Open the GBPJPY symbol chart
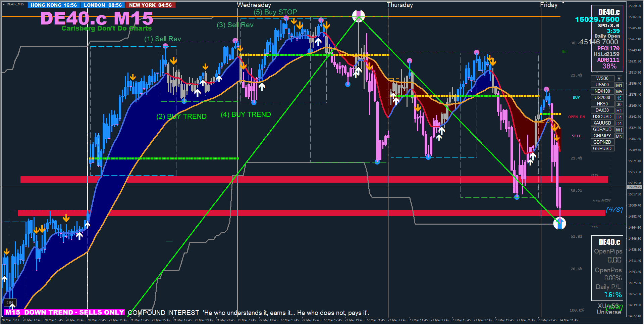Image resolution: width=644 pixels, height=325 pixels. coord(602,136)
